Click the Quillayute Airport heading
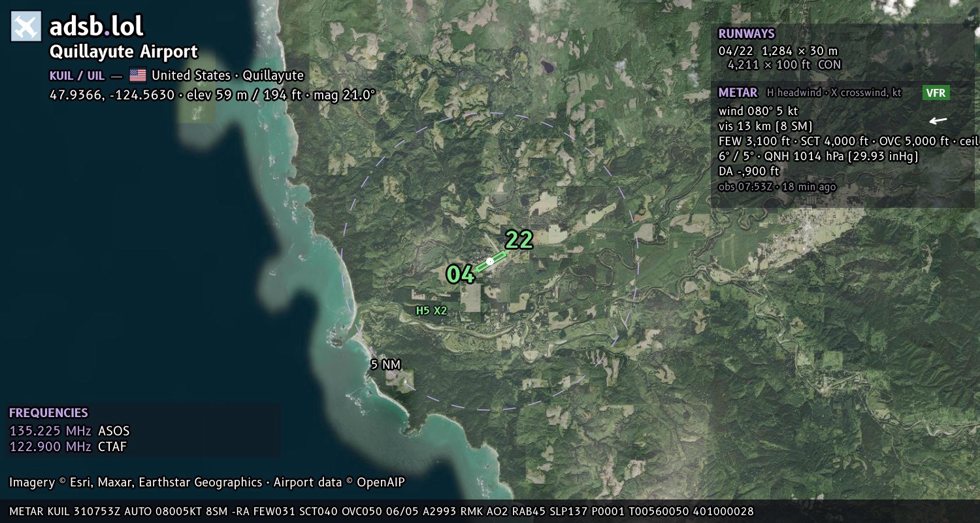 [x=123, y=52]
